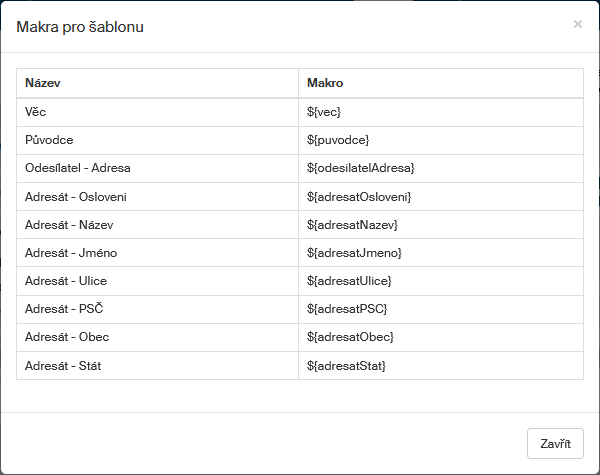Screen dimensions: 600x475
Task: Click the Makro column header
Action: click(x=325, y=83)
